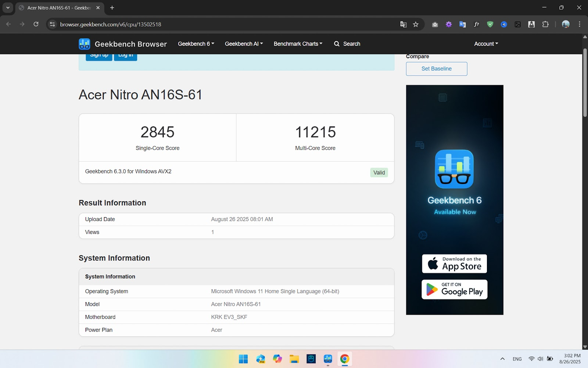Select the Acer Nitro AN16S-61 browser tab
This screenshot has height=368, width=588.
59,8
